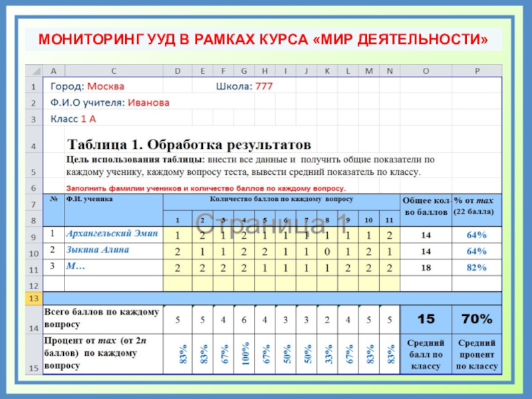The width and height of the screenshot is (532, 399).
Task: Click the value 6 in the totals row
Action: (x=244, y=320)
